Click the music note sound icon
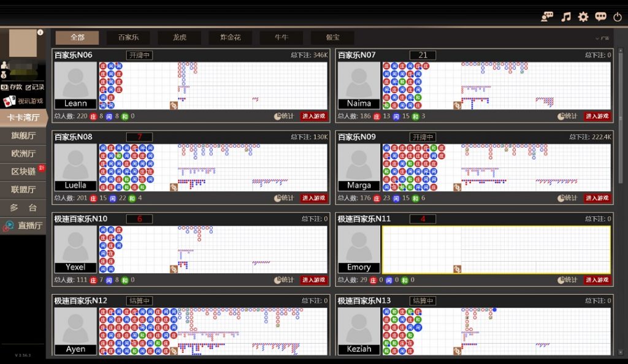The width and height of the screenshot is (628, 364). point(566,17)
